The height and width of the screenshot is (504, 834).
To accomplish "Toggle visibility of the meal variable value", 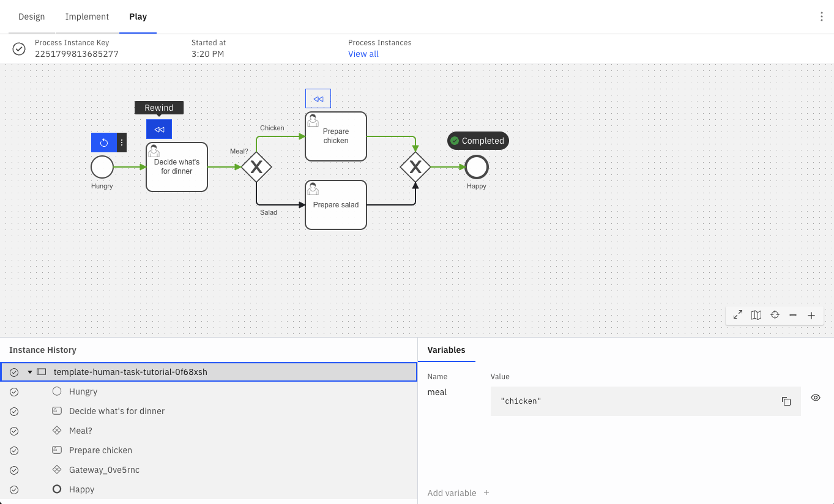I will point(815,398).
